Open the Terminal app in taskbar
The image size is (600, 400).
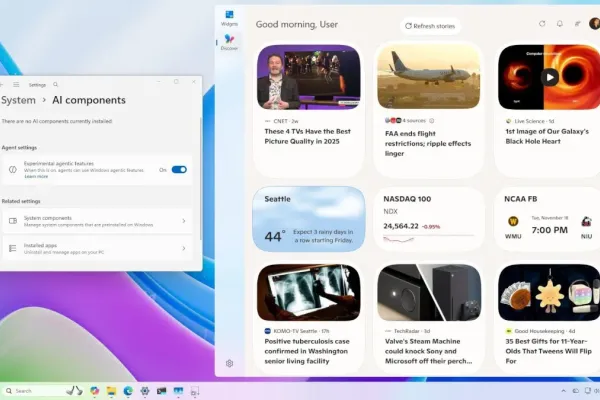(x=161, y=391)
